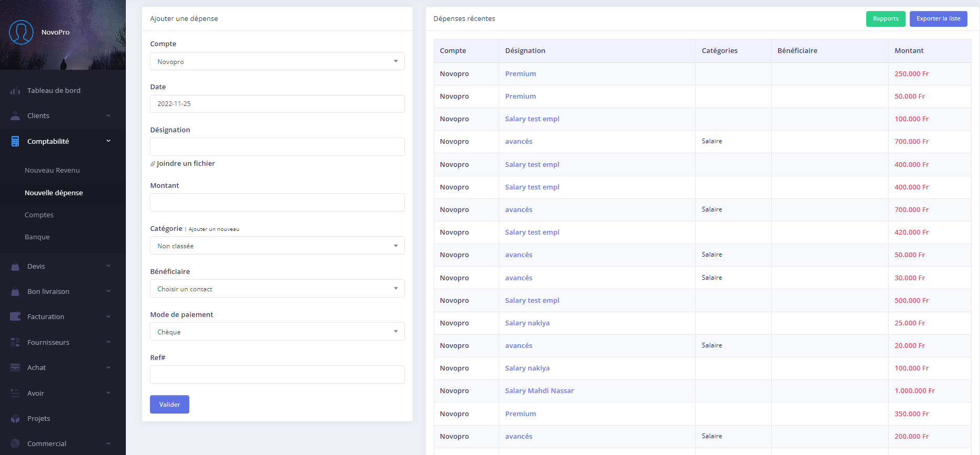Open the Mode de paiement dropdown
980x455 pixels.
(x=277, y=332)
